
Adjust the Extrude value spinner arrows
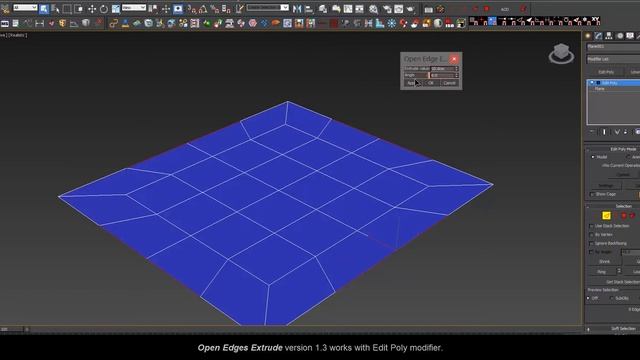coord(457,69)
